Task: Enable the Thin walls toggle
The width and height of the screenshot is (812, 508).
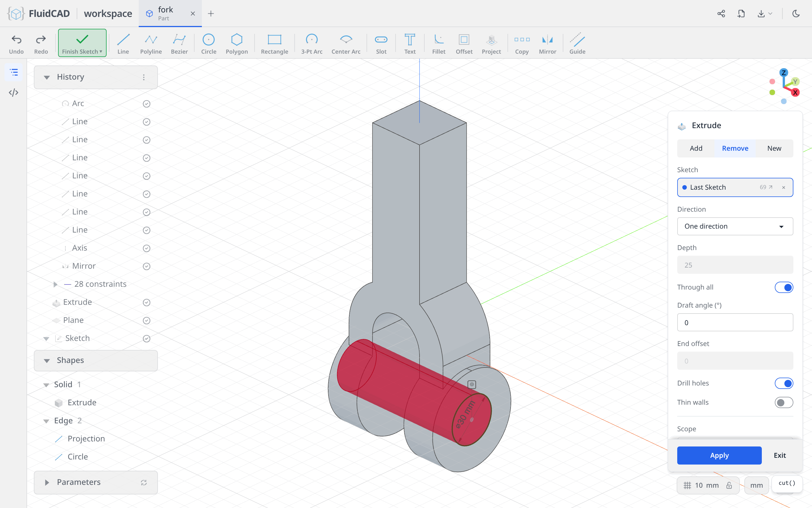Action: pos(784,402)
